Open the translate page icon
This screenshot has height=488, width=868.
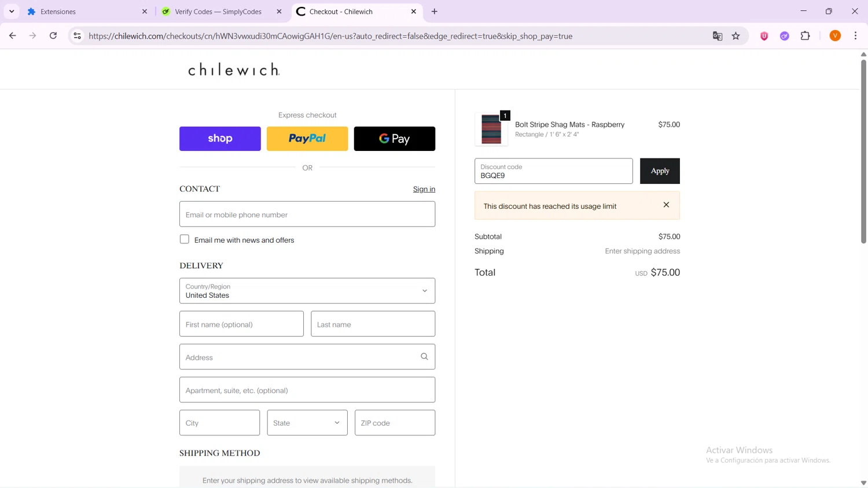(718, 36)
